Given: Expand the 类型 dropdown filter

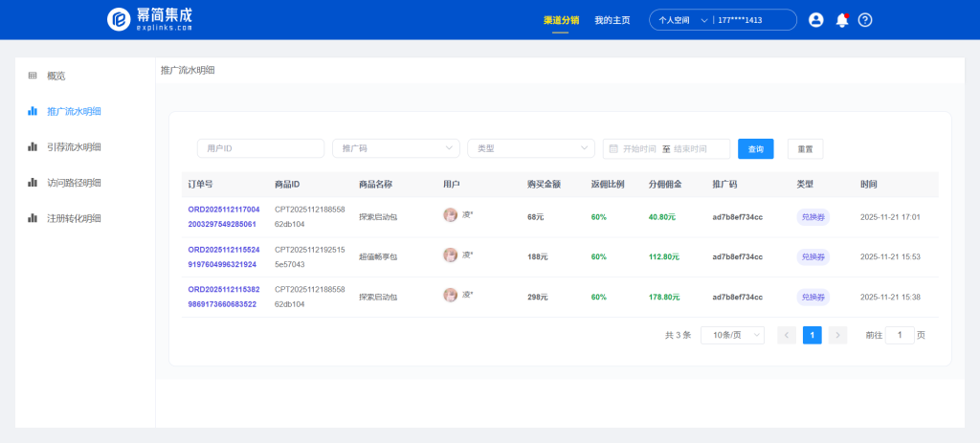Looking at the screenshot, I should 530,148.
